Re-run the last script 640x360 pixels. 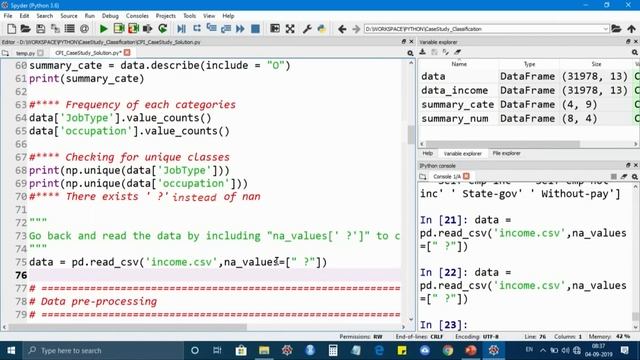(163, 29)
